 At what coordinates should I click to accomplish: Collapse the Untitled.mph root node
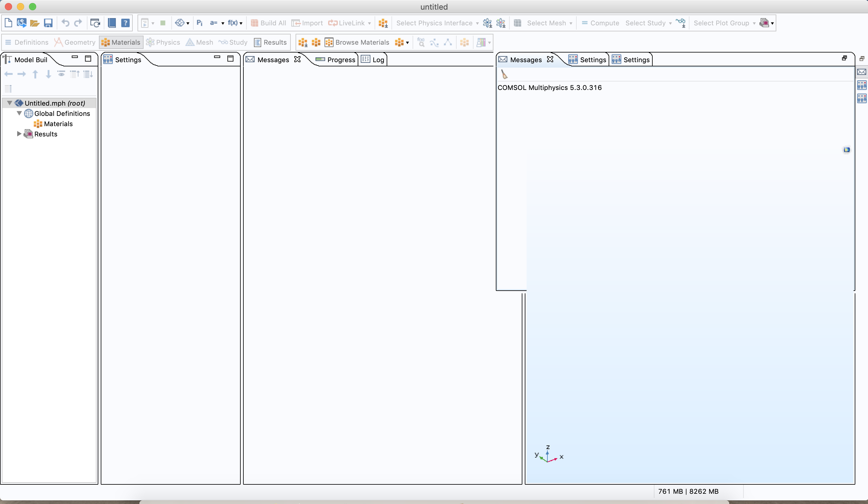(x=10, y=103)
